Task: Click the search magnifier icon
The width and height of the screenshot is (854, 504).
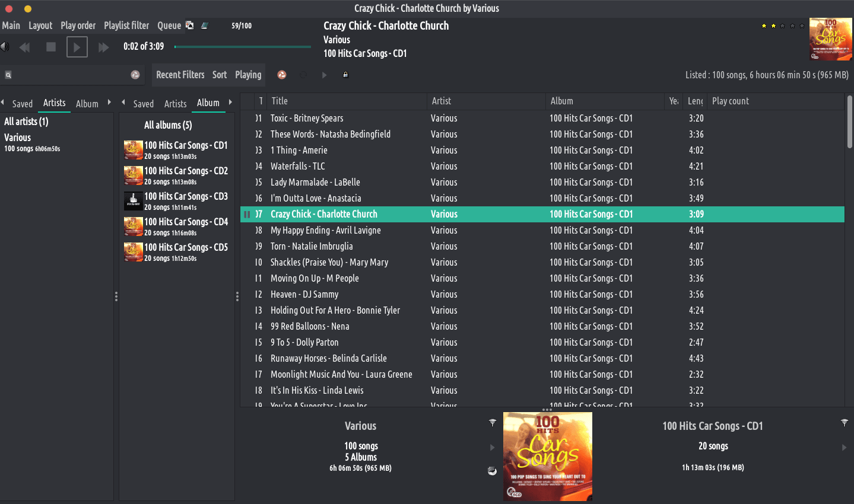Action: [8, 75]
